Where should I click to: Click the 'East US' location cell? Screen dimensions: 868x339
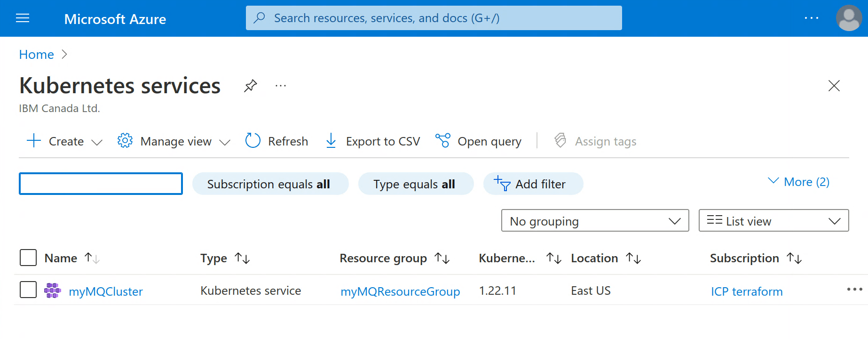pyautogui.click(x=591, y=291)
